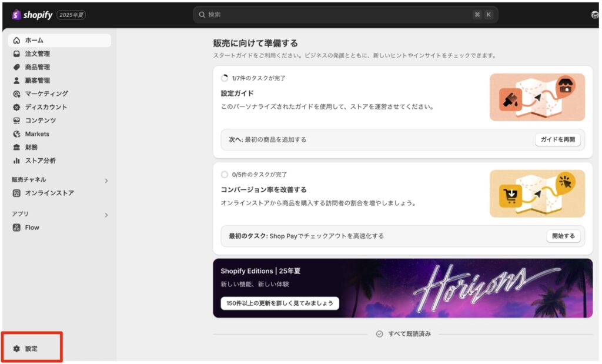This screenshot has width=602, height=364.
Task: Click the checkmark icon beside すべて既読済み
Action: tap(379, 334)
